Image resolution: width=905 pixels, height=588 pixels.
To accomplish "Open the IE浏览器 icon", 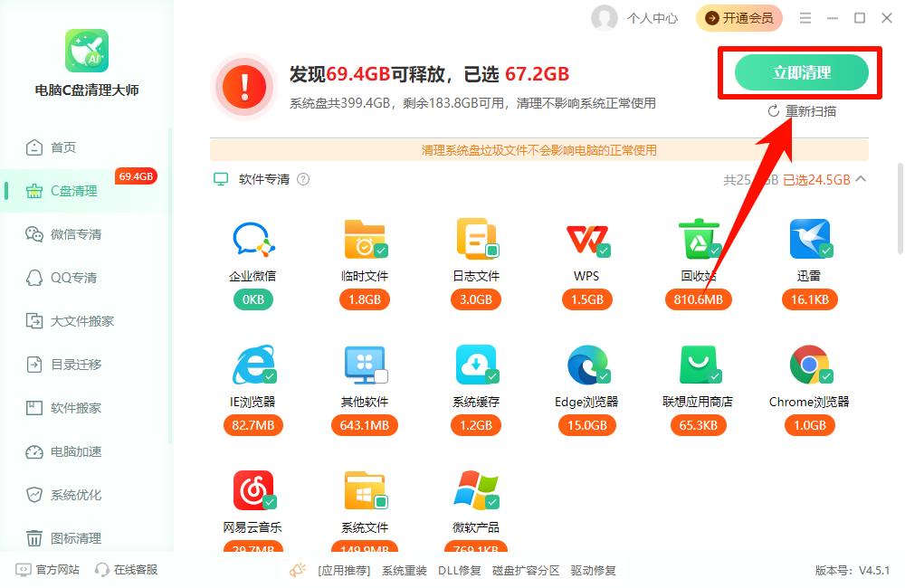I will (253, 365).
